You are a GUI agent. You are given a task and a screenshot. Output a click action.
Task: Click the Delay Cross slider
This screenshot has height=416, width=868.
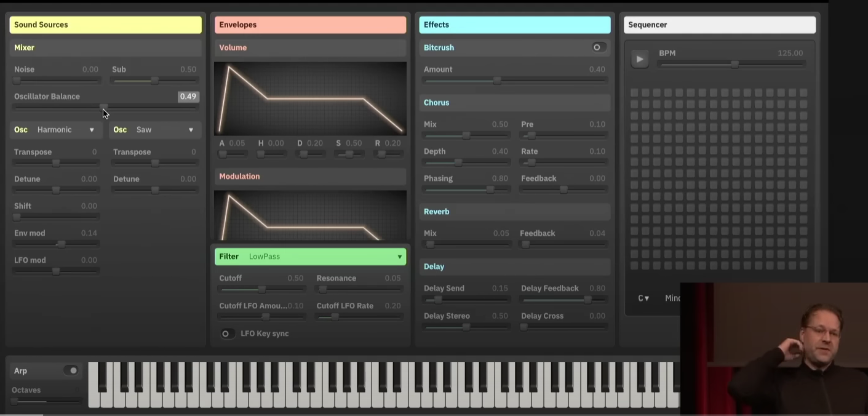pyautogui.click(x=563, y=327)
